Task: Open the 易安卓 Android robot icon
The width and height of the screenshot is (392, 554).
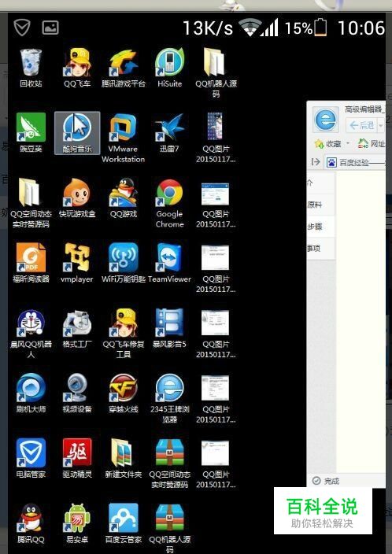Action: 77,523
